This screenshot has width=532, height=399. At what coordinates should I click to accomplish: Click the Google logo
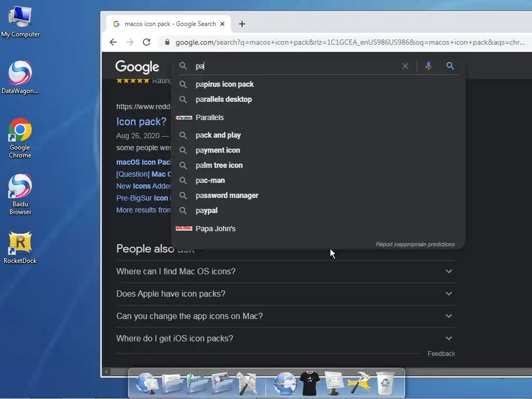tap(137, 67)
